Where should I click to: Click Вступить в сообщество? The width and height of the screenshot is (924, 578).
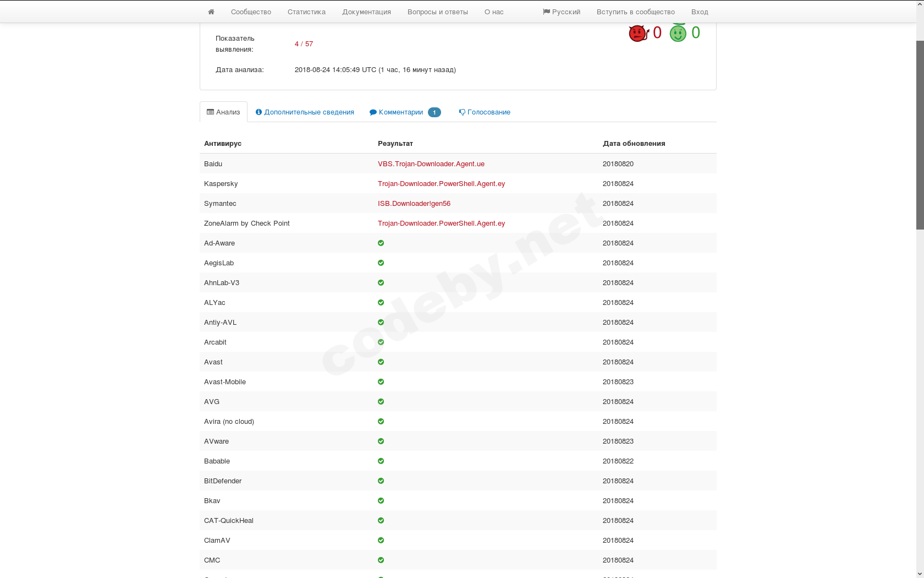click(636, 11)
